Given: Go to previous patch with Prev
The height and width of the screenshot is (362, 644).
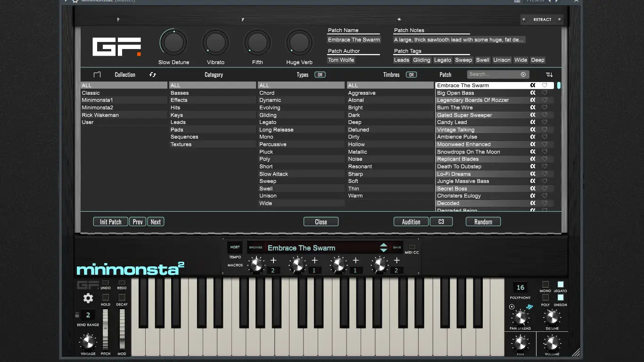Looking at the screenshot, I should (x=138, y=222).
